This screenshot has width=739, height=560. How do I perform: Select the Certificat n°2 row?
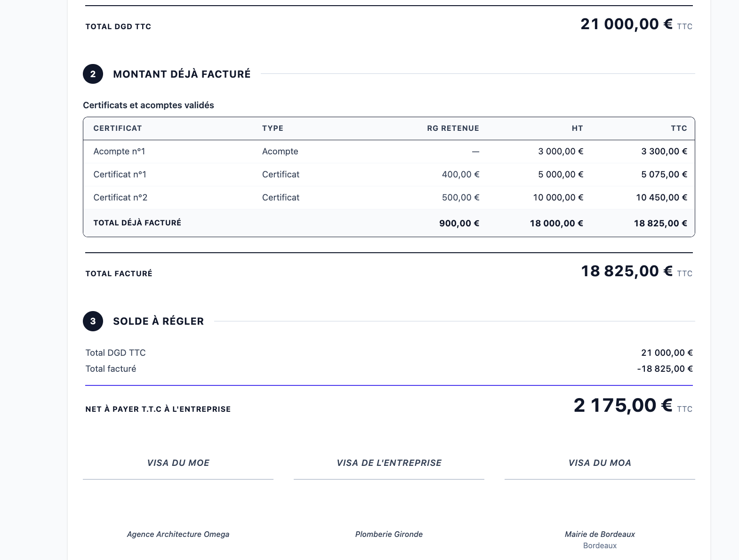[x=389, y=198]
